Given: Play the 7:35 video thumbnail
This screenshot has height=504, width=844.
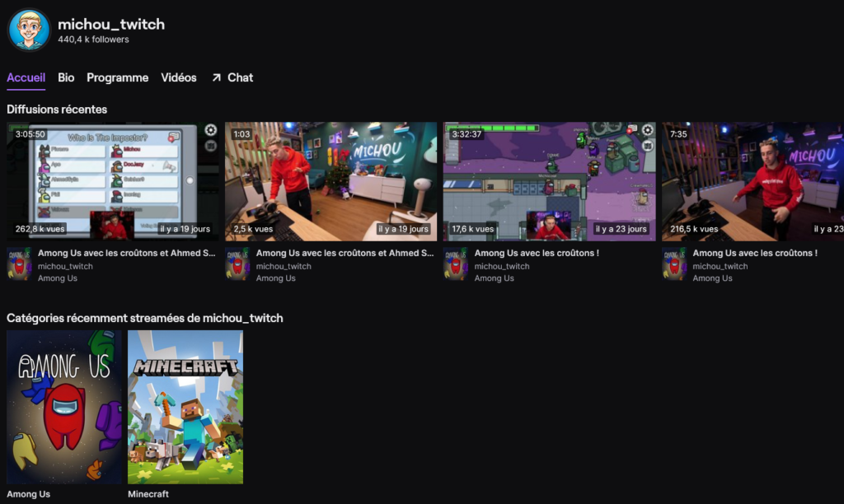Looking at the screenshot, I should coord(753,181).
